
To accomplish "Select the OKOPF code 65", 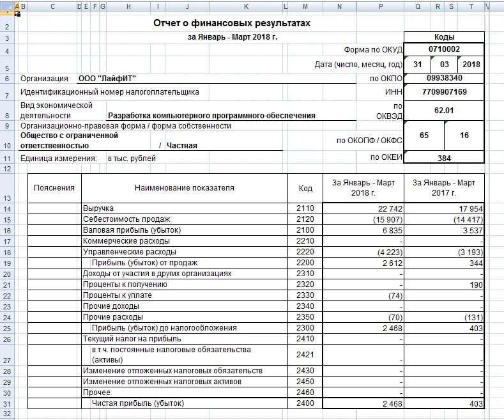I will pos(424,136).
